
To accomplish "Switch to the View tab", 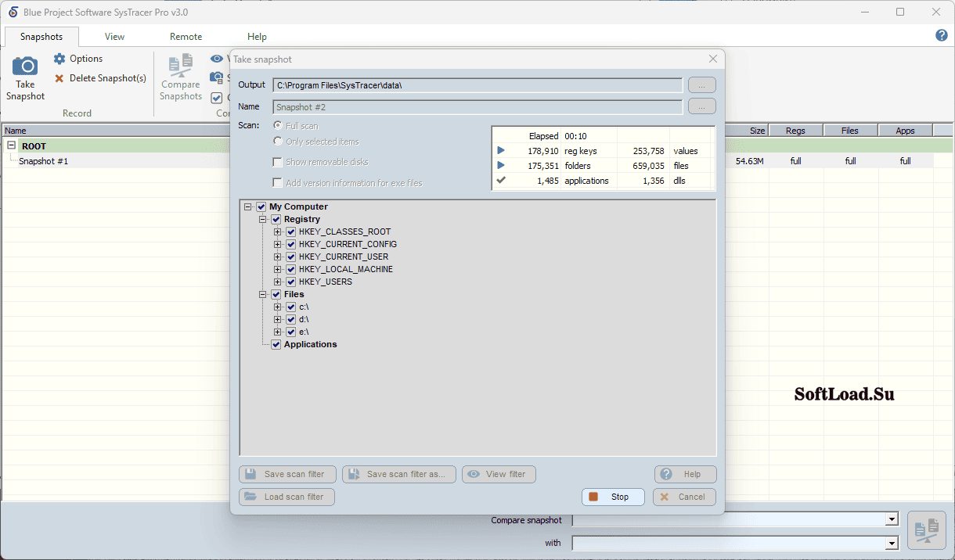I will pyautogui.click(x=114, y=37).
